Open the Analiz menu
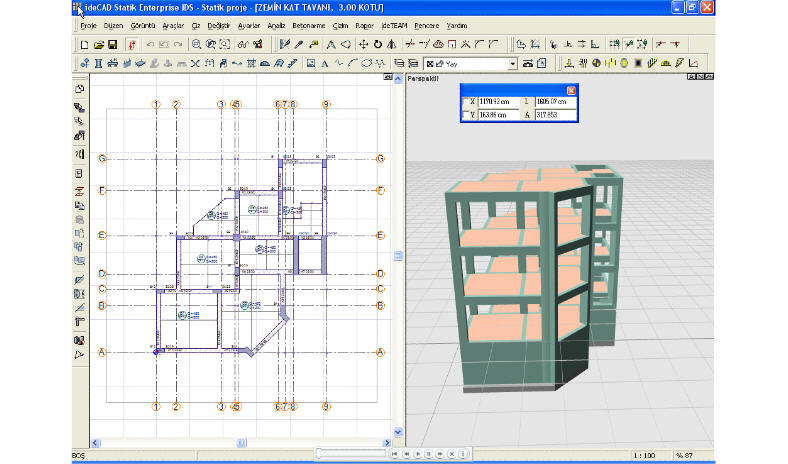This screenshot has height=464, width=788. point(275,27)
